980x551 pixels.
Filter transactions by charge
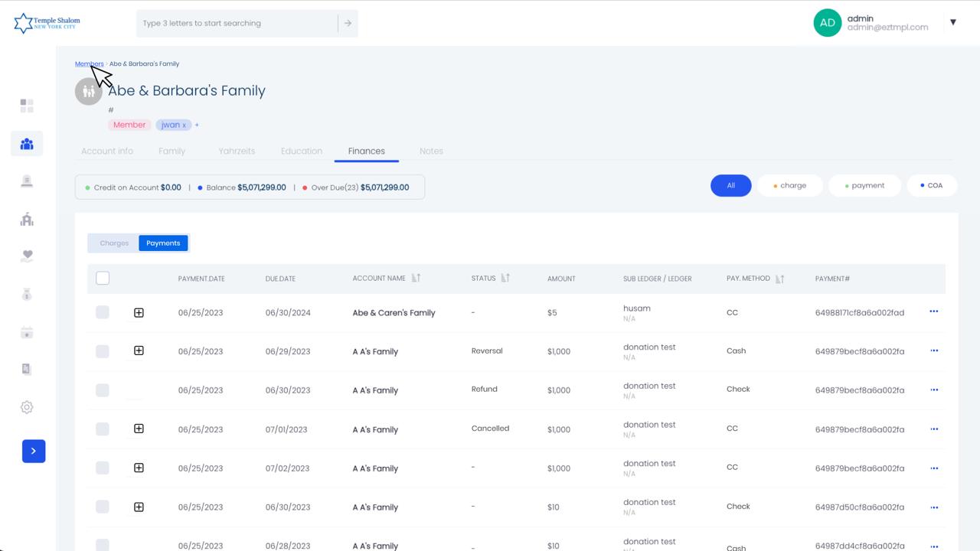coord(790,185)
